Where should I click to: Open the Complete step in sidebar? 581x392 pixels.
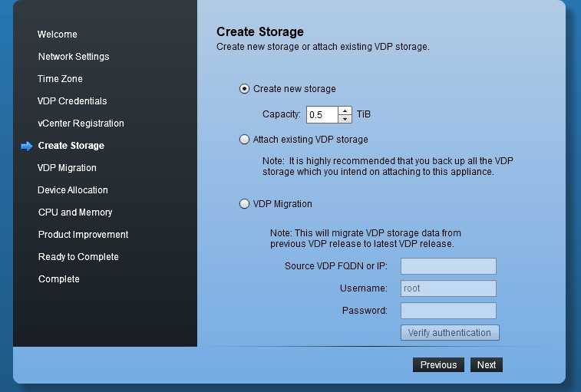click(59, 279)
